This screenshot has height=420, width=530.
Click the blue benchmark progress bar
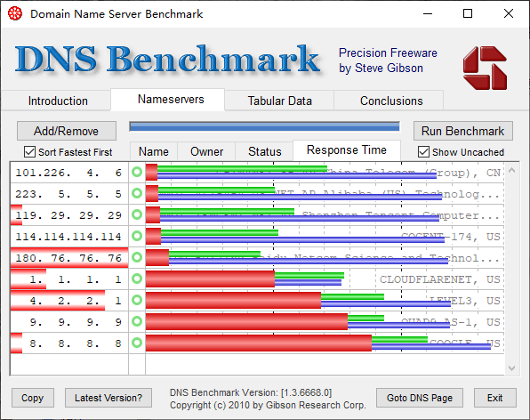point(264,127)
